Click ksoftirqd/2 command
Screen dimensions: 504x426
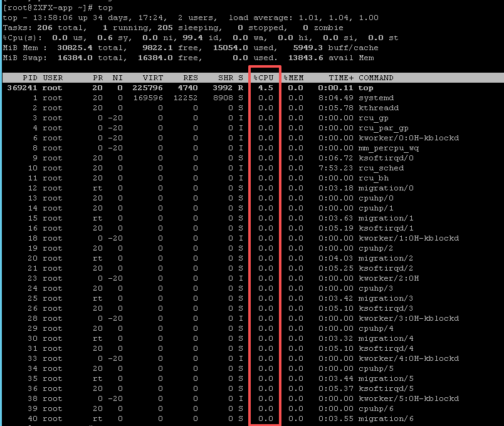coord(386,268)
